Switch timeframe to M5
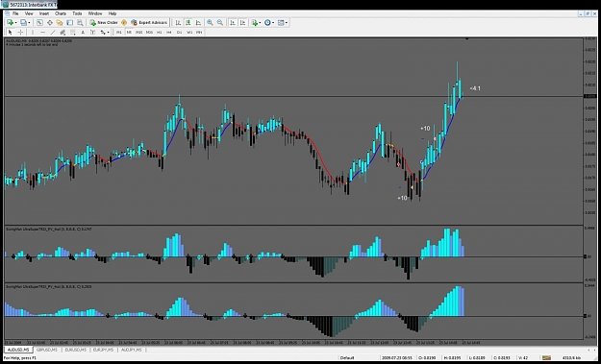 click(129, 32)
